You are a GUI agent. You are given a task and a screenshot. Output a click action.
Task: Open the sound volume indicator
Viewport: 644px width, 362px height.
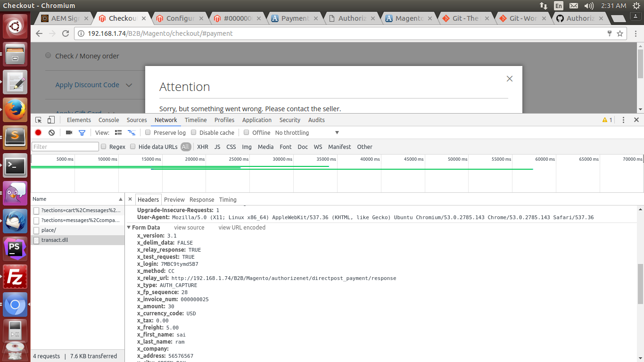pyautogui.click(x=588, y=6)
